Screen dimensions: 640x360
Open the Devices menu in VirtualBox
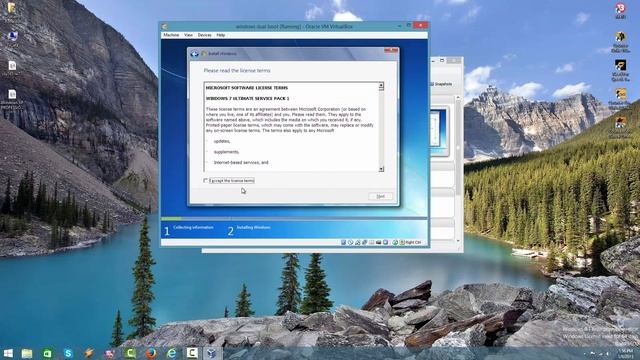click(204, 35)
